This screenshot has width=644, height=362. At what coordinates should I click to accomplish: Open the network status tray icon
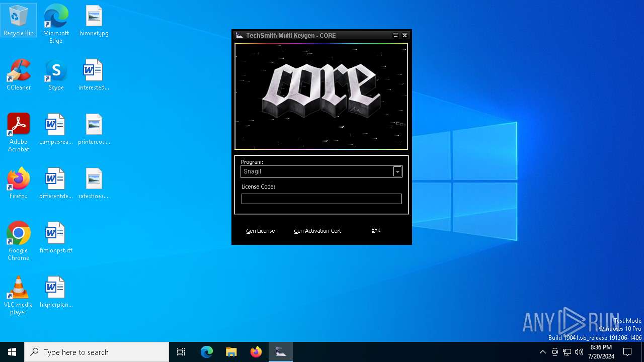[567, 352]
